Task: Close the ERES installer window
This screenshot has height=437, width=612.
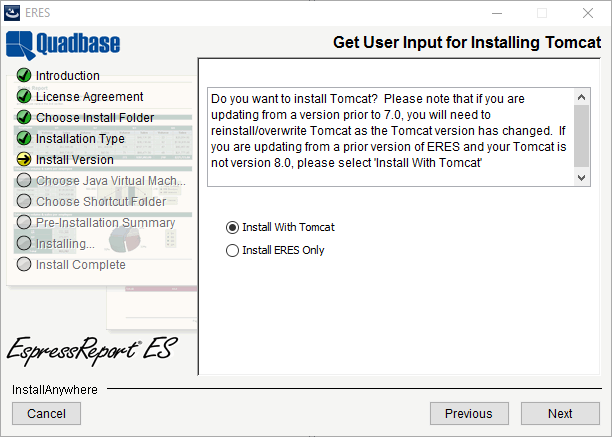Action: [588, 13]
